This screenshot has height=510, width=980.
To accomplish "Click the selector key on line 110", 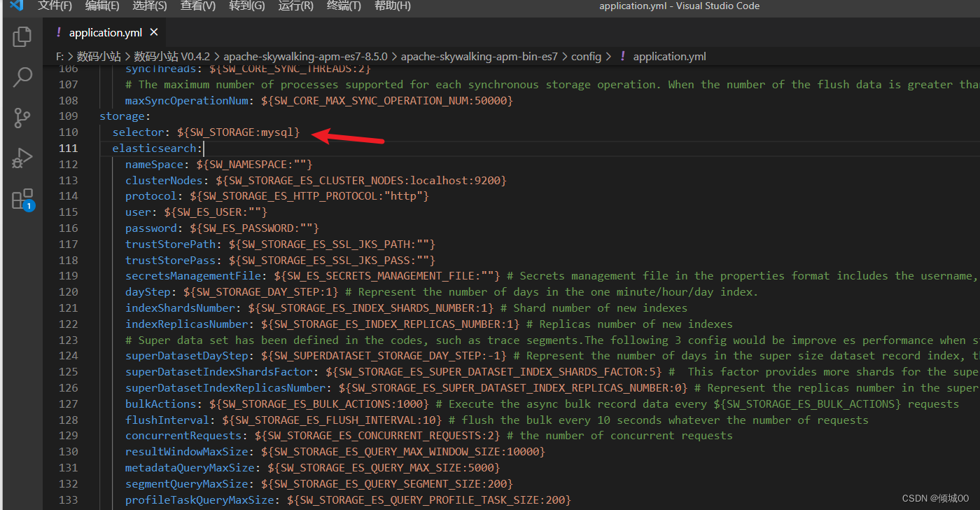I will (x=139, y=132).
